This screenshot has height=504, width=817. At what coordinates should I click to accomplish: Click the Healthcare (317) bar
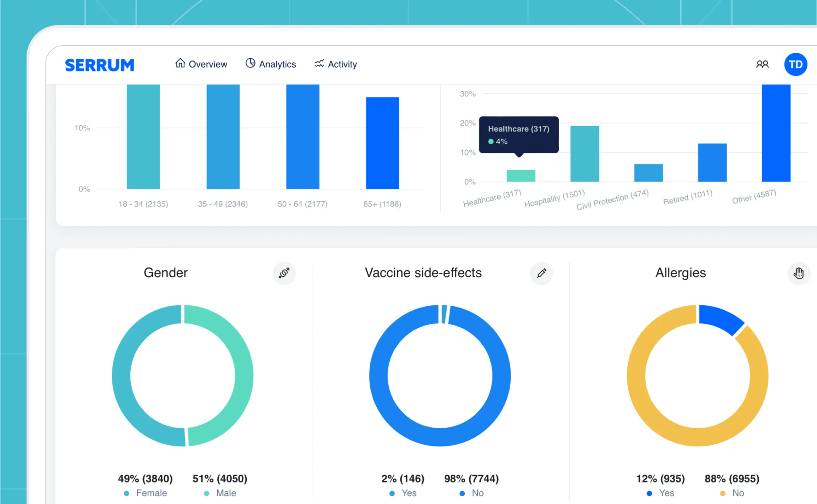[x=521, y=176]
